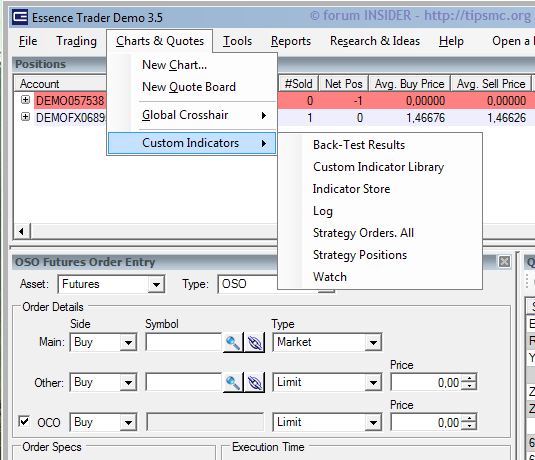Select Strategy Positions from submenu

point(380,255)
